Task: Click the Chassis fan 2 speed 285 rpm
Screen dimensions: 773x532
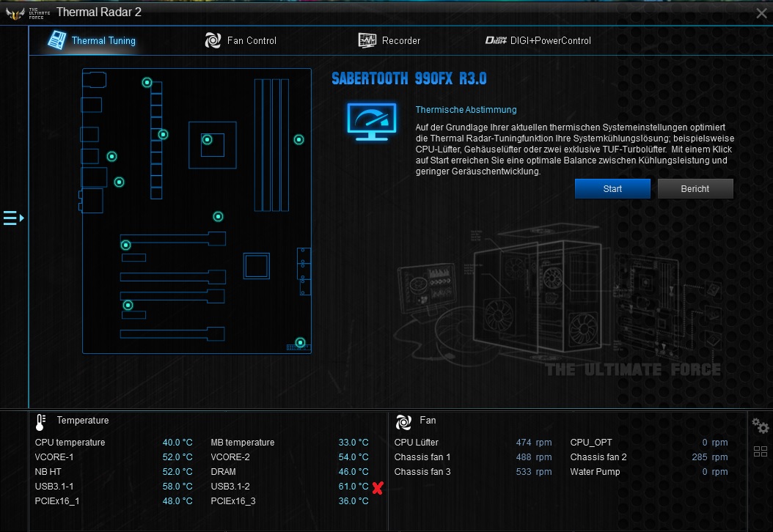Action: [x=710, y=457]
